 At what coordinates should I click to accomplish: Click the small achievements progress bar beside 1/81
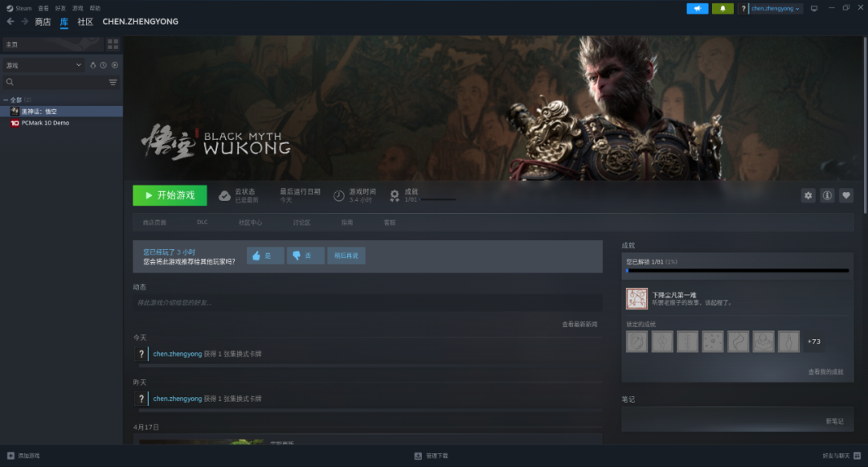438,200
